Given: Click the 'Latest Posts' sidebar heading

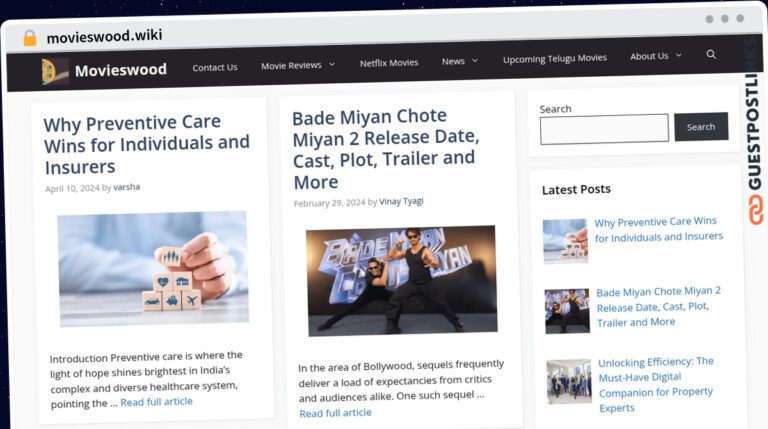Looking at the screenshot, I should [x=576, y=190].
